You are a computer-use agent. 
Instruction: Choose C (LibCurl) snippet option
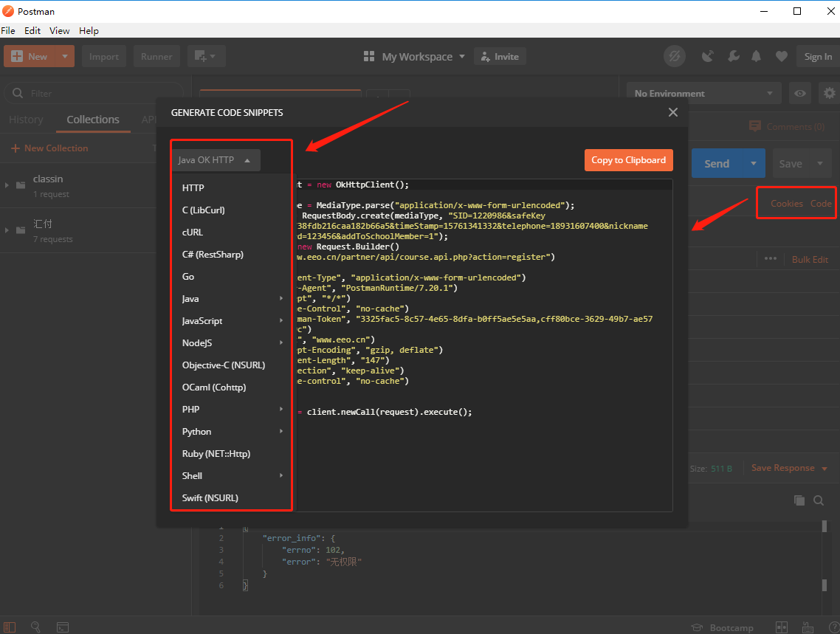[204, 210]
